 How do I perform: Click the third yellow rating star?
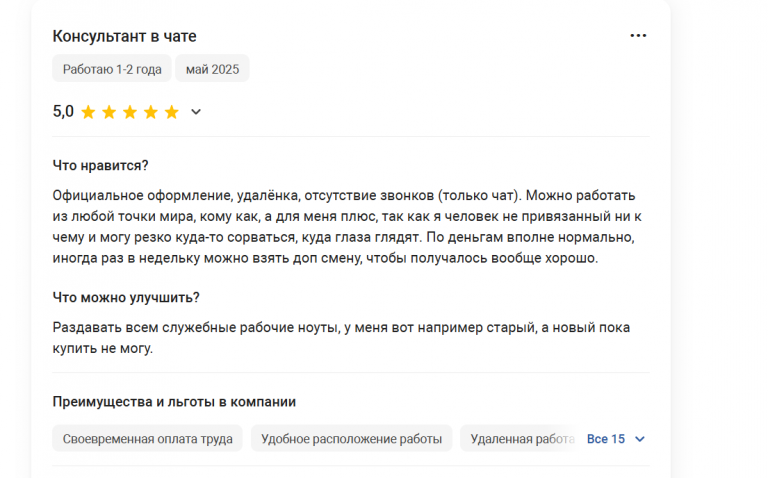tap(130, 112)
